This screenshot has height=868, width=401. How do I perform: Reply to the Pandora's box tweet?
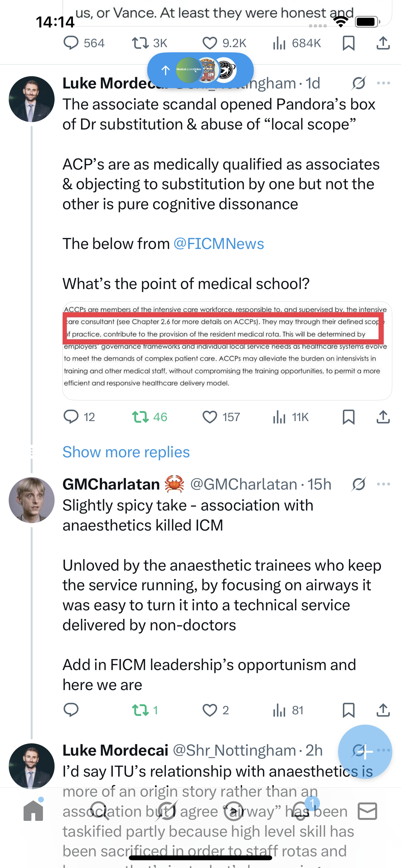point(71,417)
